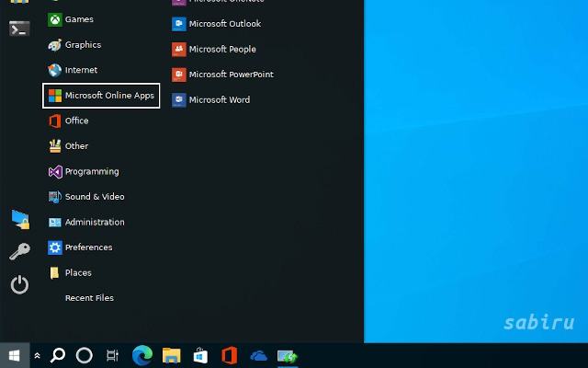Launch Microsoft Edge from taskbar
Image resolution: width=588 pixels, height=368 pixels.
click(x=142, y=355)
